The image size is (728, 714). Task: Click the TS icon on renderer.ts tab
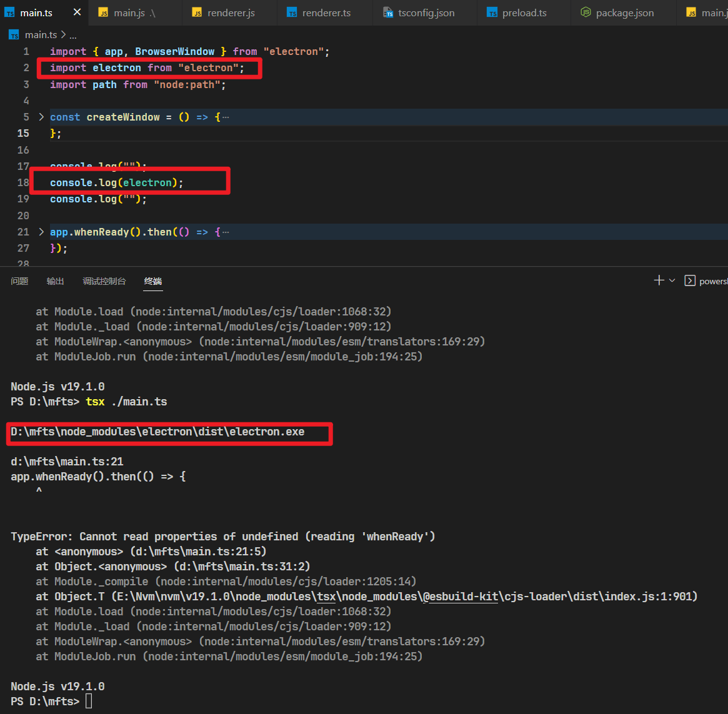point(292,13)
